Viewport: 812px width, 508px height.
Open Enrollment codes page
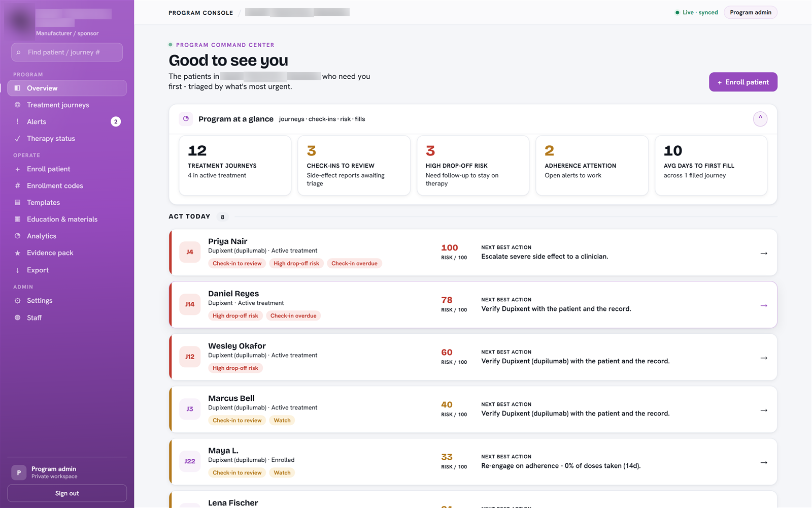67,185
